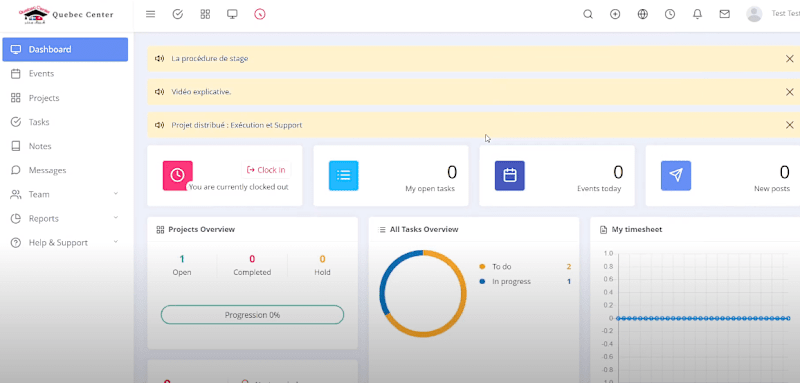Click the Completed projects count
Screen dimensions: 800x383
coord(252,259)
